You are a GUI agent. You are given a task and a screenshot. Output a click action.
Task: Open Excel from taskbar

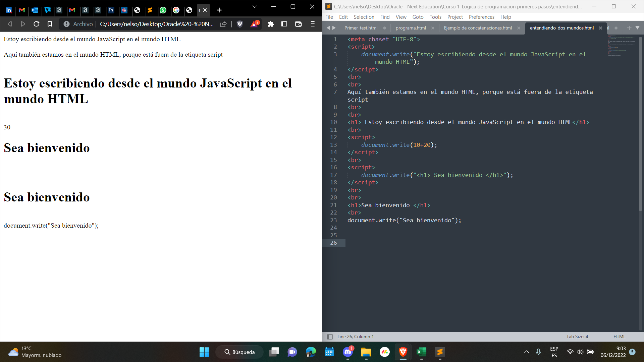pyautogui.click(x=421, y=352)
